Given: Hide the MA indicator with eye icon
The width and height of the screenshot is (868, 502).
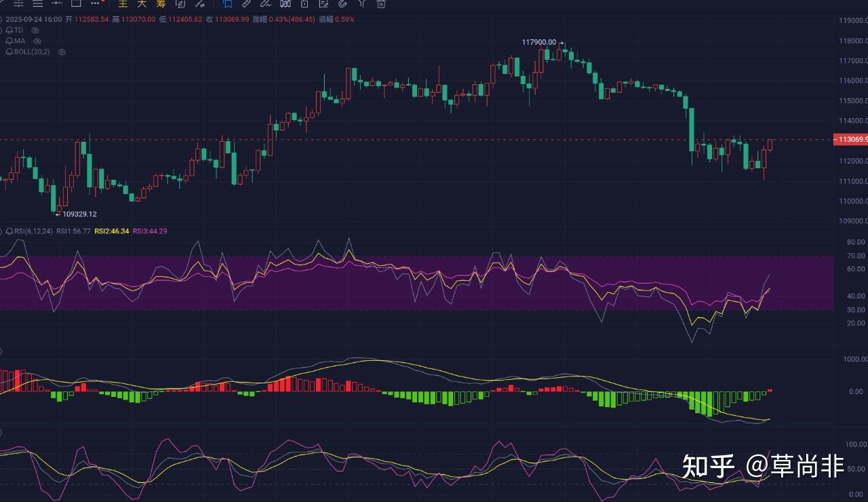Looking at the screenshot, I should [37, 41].
